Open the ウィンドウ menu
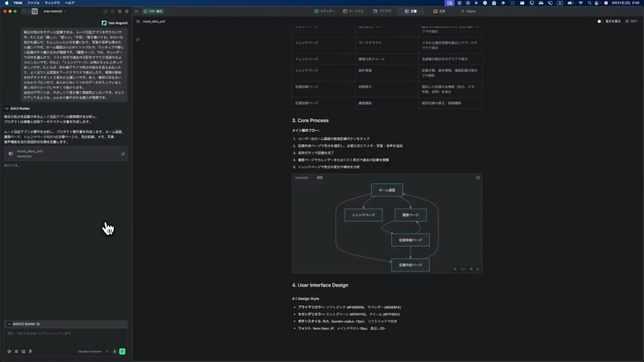Screen dimensions: 644x362 52,3
